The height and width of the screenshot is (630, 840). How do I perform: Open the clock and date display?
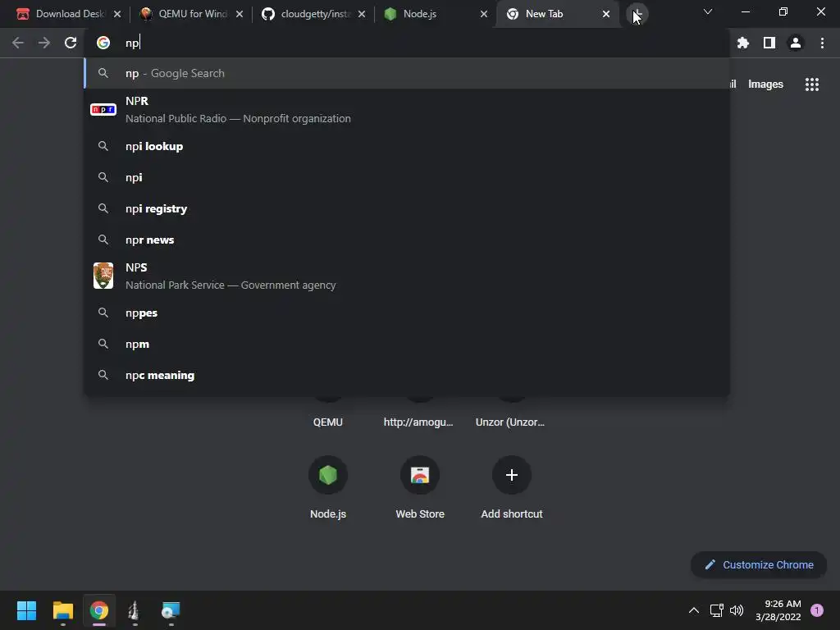[x=778, y=610]
